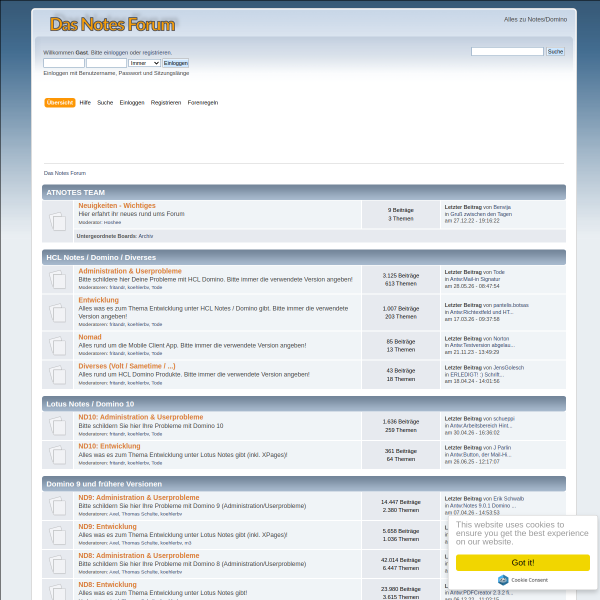Open the Suche menu item

pos(105,103)
